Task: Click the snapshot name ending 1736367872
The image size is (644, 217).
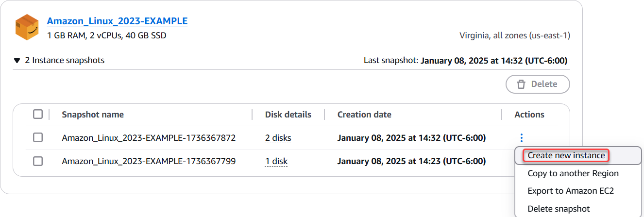Action: click(149, 138)
